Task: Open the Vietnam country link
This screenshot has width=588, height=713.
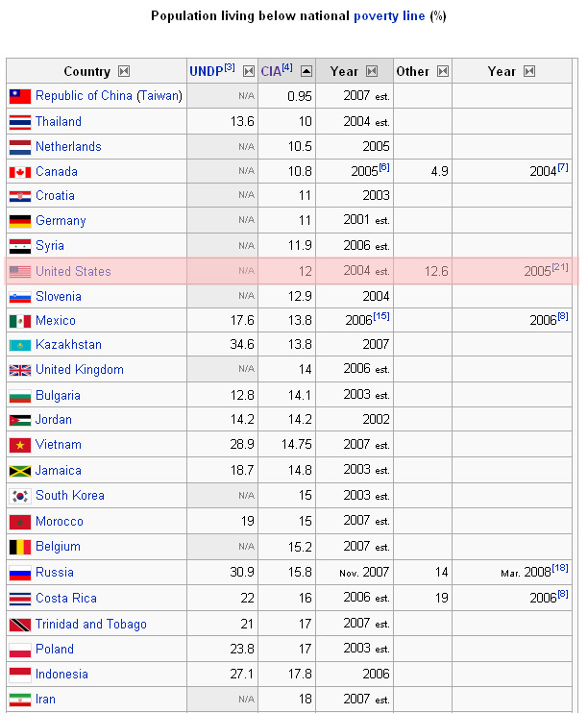Action: pyautogui.click(x=59, y=445)
